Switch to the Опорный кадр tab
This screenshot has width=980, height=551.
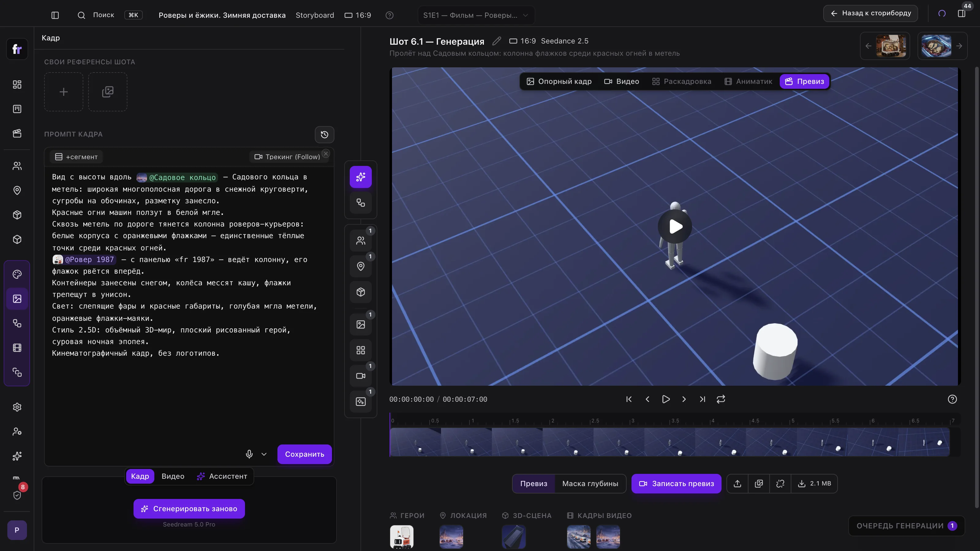coord(559,81)
